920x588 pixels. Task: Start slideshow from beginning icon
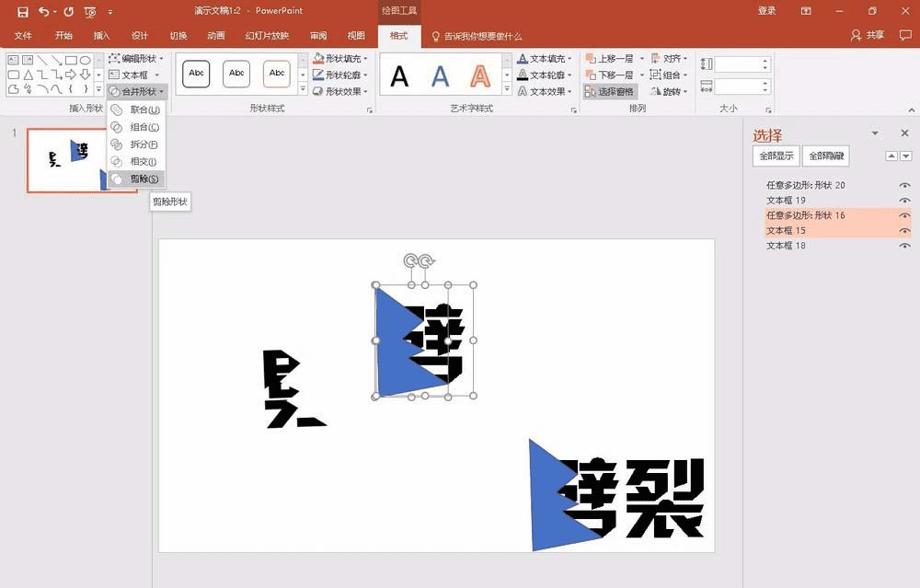(90, 12)
